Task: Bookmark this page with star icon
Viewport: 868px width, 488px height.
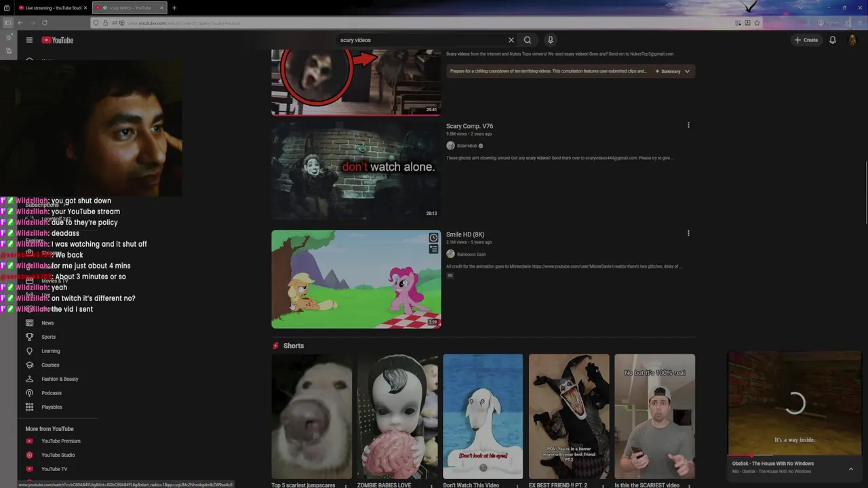Action: [x=757, y=22]
